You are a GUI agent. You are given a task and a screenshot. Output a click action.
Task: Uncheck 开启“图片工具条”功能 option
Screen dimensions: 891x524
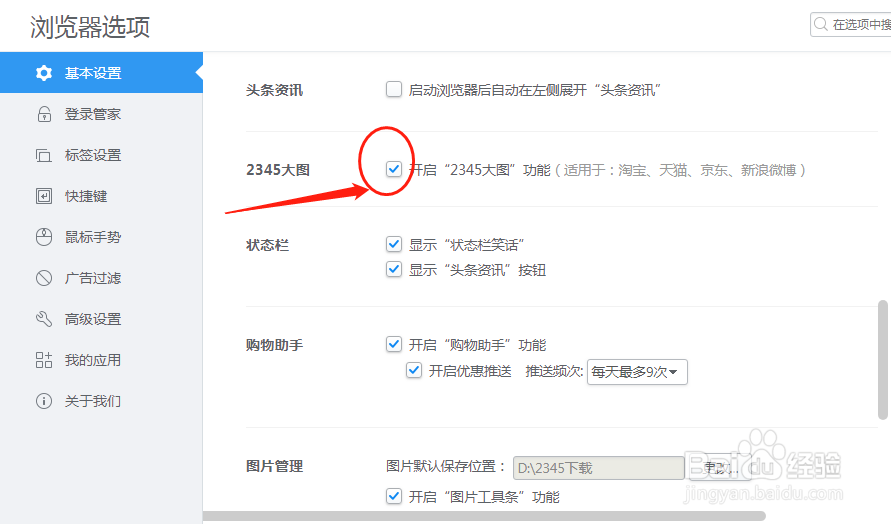click(x=394, y=496)
